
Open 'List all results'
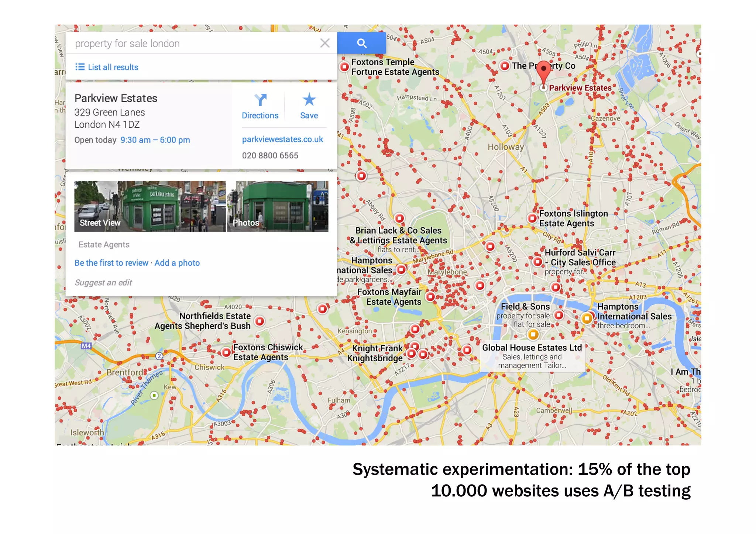tap(113, 67)
